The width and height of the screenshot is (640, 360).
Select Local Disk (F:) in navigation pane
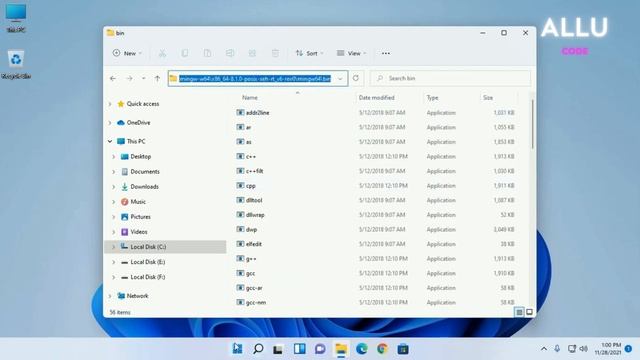pyautogui.click(x=147, y=277)
